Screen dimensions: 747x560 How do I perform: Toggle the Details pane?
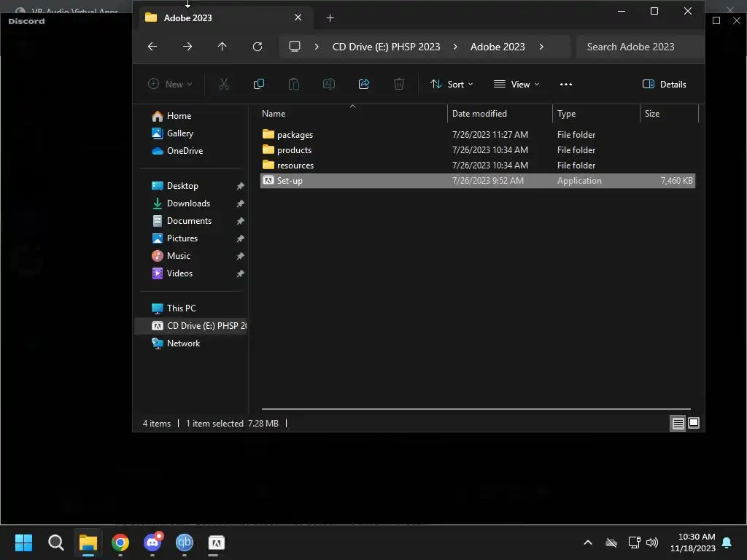664,85
